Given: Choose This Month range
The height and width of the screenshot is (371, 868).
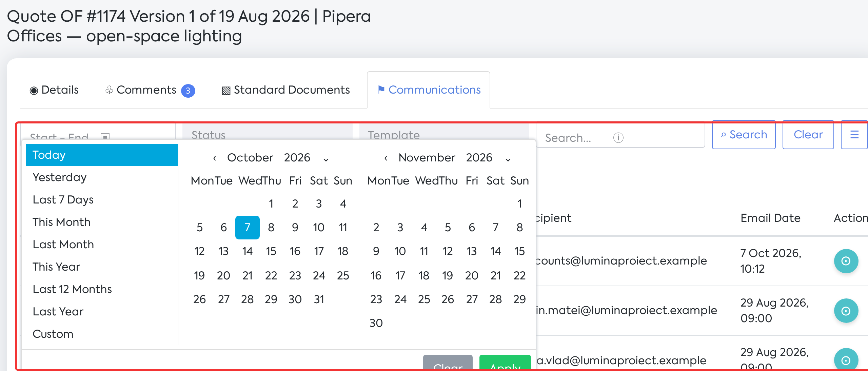Looking at the screenshot, I should click(x=102, y=222).
